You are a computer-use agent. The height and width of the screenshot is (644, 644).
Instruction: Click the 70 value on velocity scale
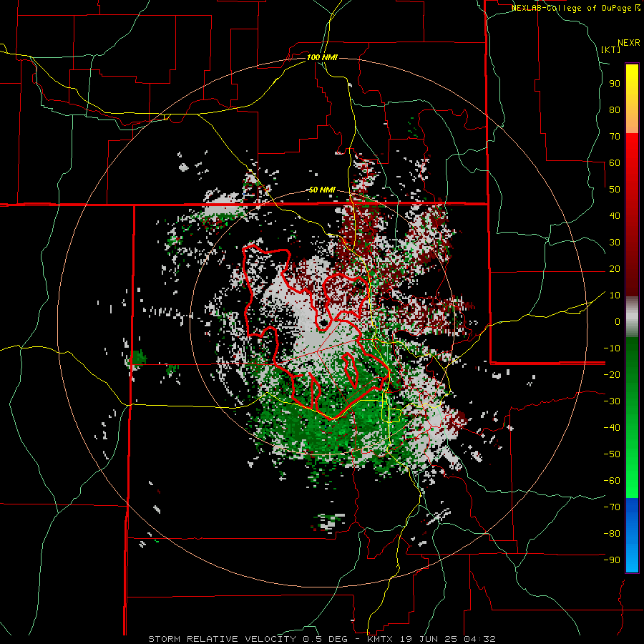click(615, 137)
